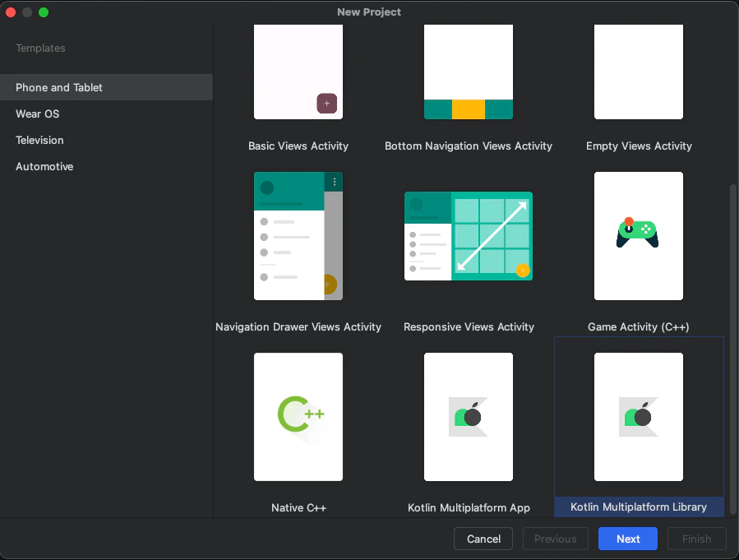739x560 pixels.
Task: Close the New Project window
Action: coord(11,12)
